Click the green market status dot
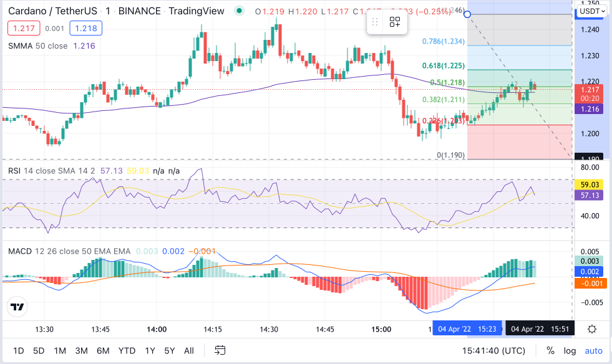612x364 pixels. point(240,11)
